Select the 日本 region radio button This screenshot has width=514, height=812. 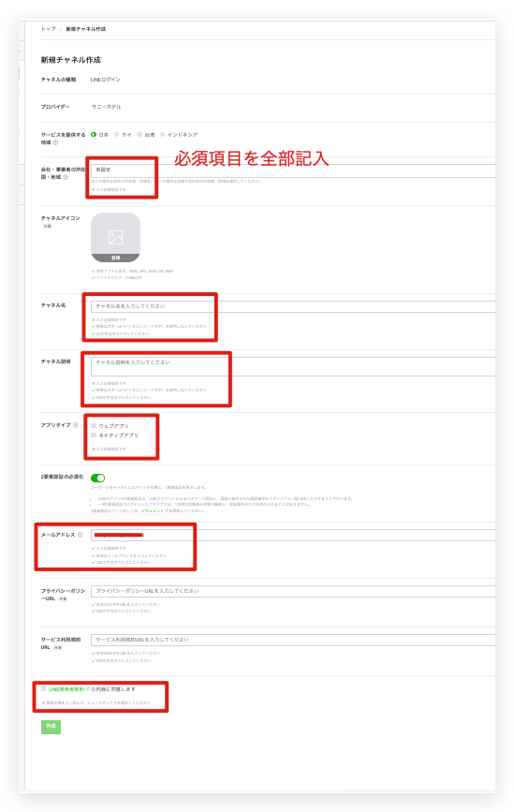pos(94,135)
